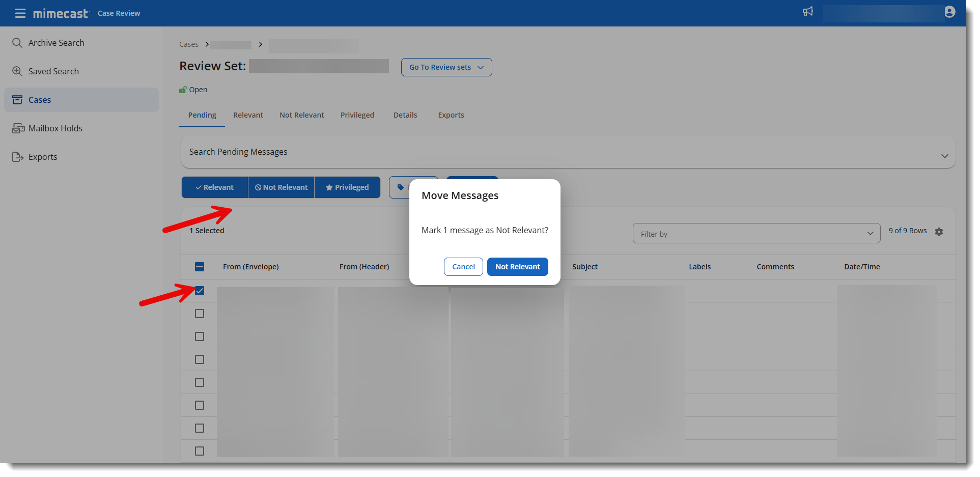Image resolution: width=980 pixels, height=477 pixels.
Task: Cancel the Move Messages dialog
Action: 463,267
